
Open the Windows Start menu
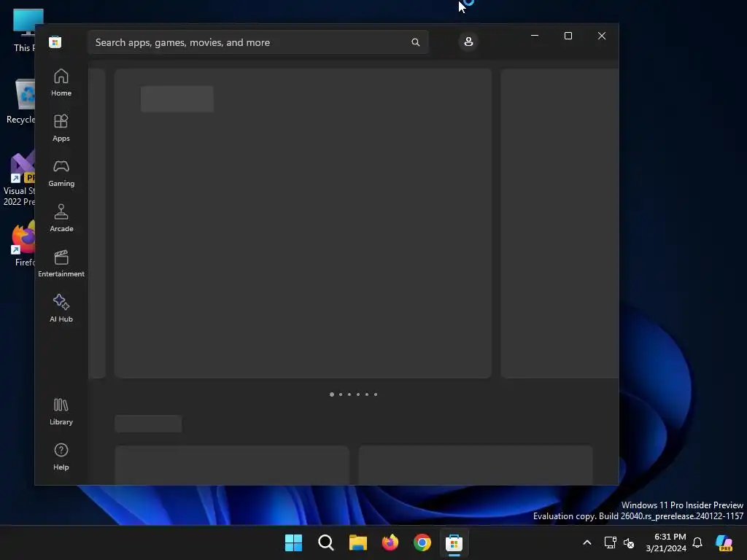[293, 542]
